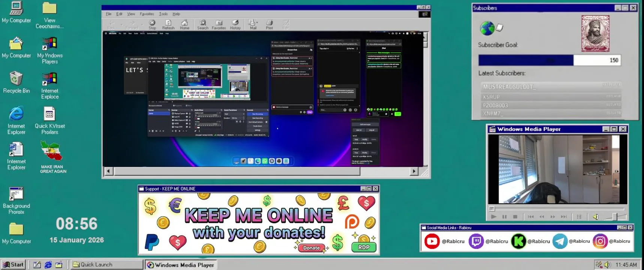The width and height of the screenshot is (644, 270).
Task: Click Pause in Windows Media Player
Action: coord(504,217)
